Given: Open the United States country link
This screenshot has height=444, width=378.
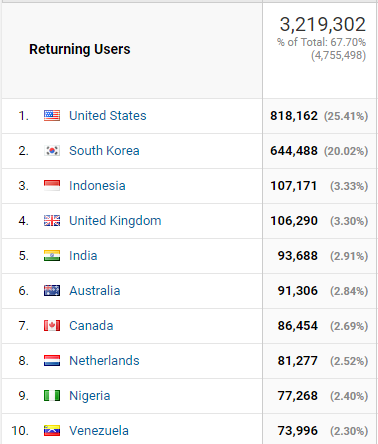Looking at the screenshot, I should 108,116.
